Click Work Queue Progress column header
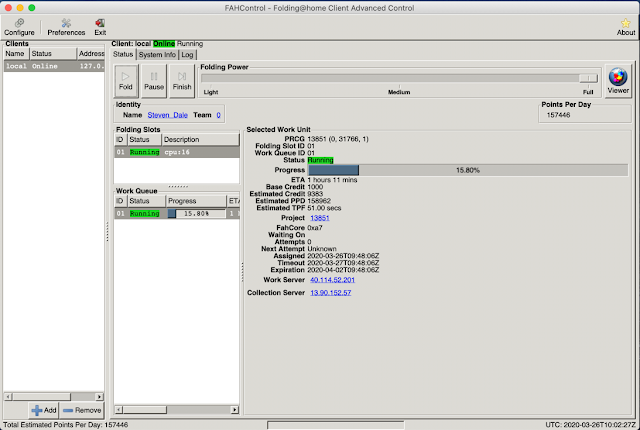 click(196, 201)
